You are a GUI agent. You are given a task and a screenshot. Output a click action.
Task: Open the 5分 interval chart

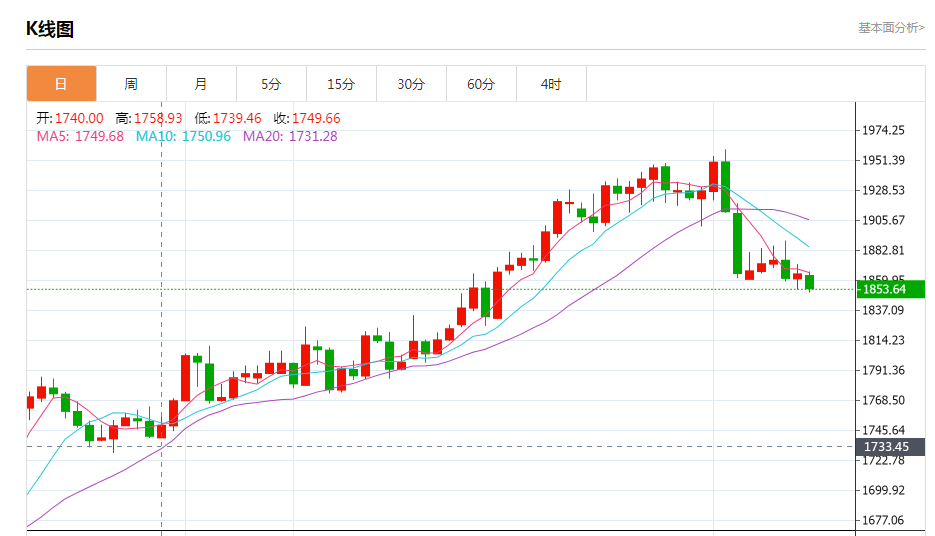coord(271,84)
